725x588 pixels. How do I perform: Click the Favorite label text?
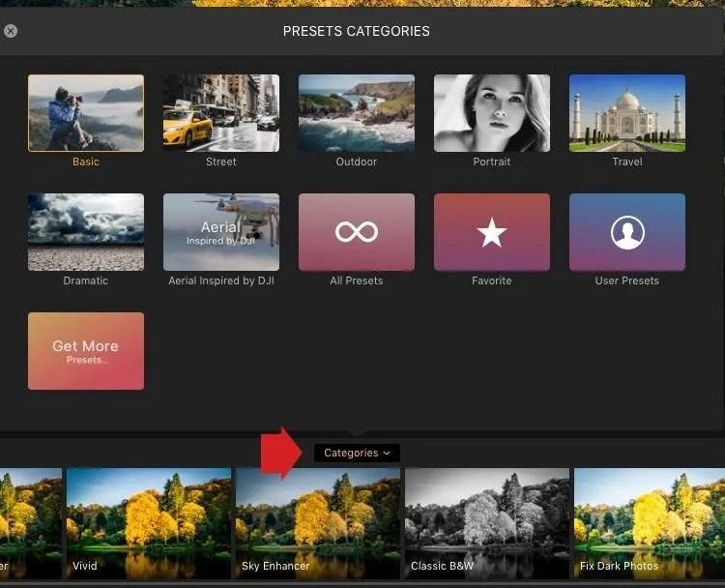[x=492, y=280]
